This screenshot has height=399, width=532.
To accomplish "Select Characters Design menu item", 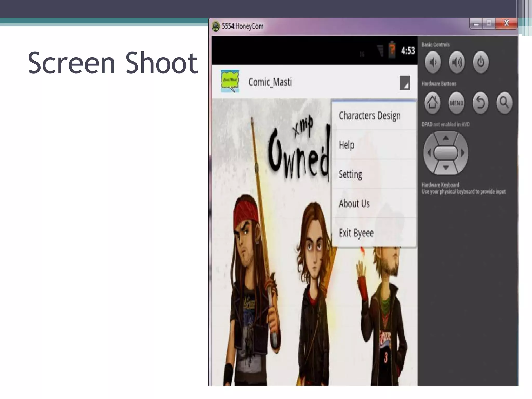I will (374, 116).
